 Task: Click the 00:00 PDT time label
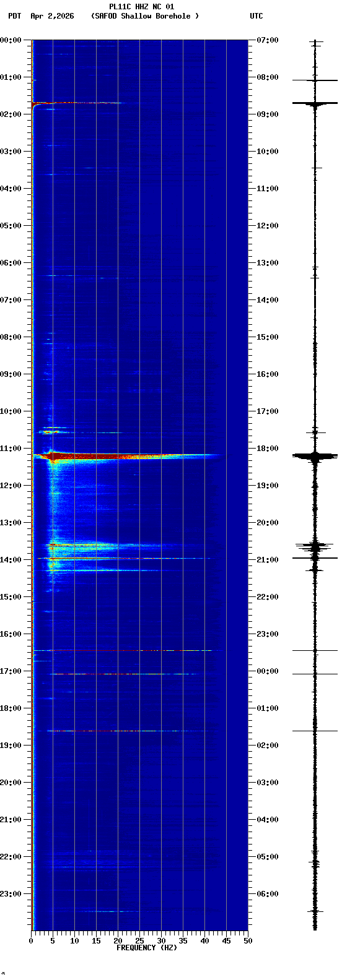11,40
